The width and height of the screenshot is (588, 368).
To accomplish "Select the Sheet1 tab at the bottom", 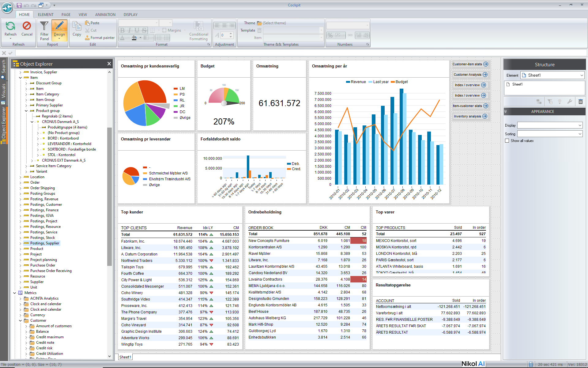I will 125,357.
